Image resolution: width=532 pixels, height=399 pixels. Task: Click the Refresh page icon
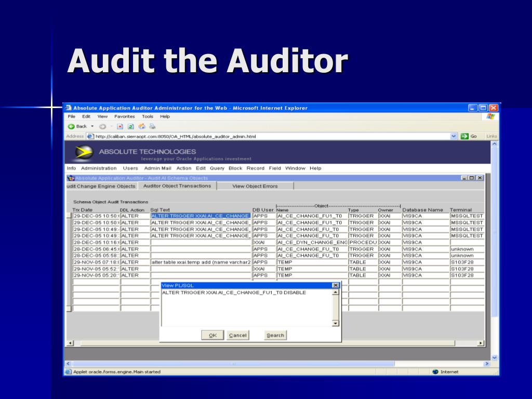point(130,127)
